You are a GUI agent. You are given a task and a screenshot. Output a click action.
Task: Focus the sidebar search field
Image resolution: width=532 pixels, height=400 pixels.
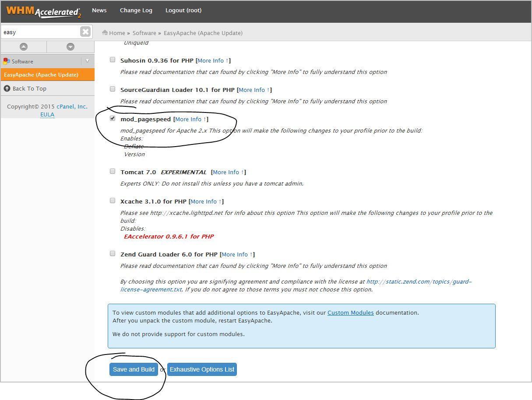[40, 32]
